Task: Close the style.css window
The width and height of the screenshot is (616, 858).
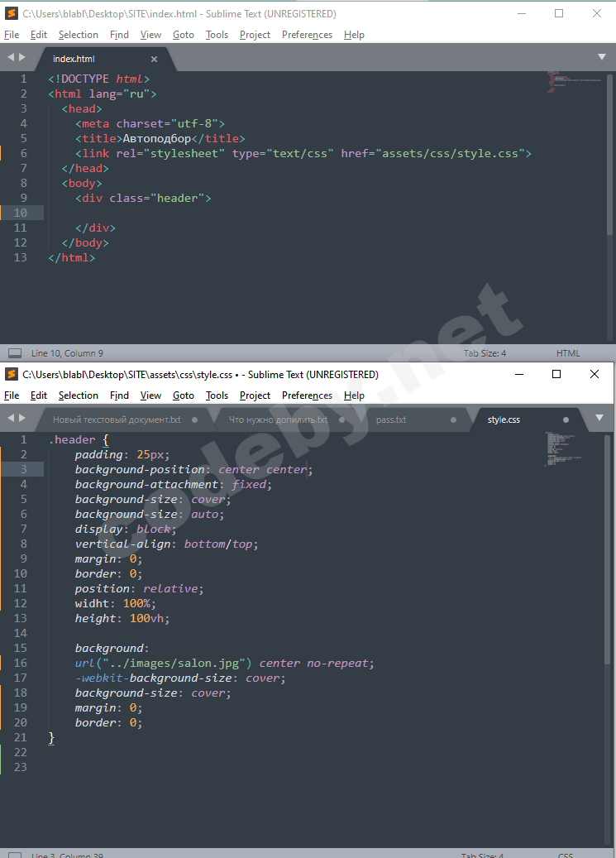Action: [x=595, y=374]
